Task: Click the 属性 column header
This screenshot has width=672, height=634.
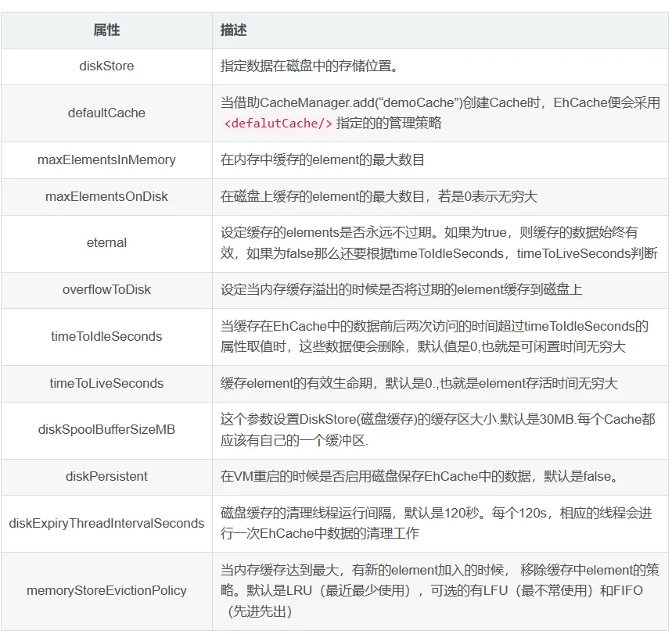Action: [x=106, y=30]
